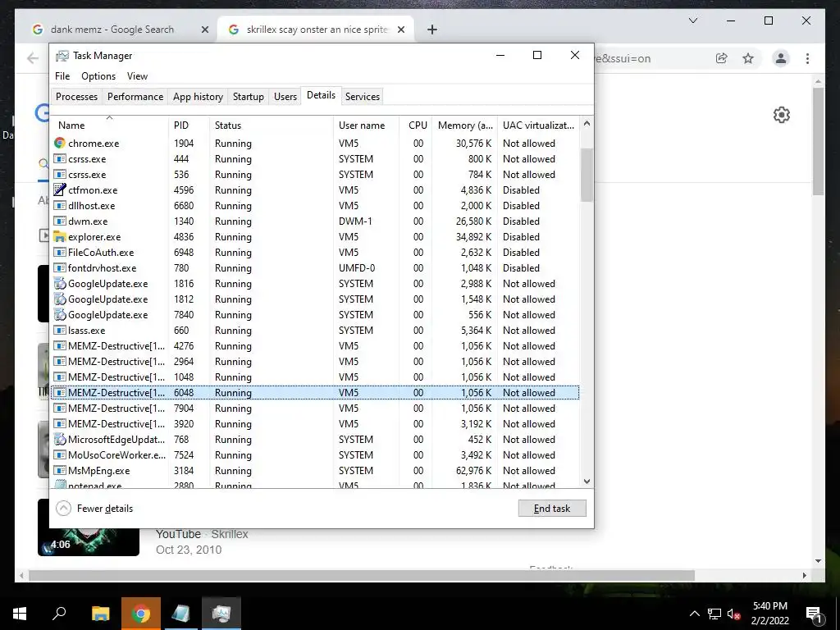Click the MicrosoftEdgeUpdate process icon
This screenshot has width=840, height=630.
point(60,440)
